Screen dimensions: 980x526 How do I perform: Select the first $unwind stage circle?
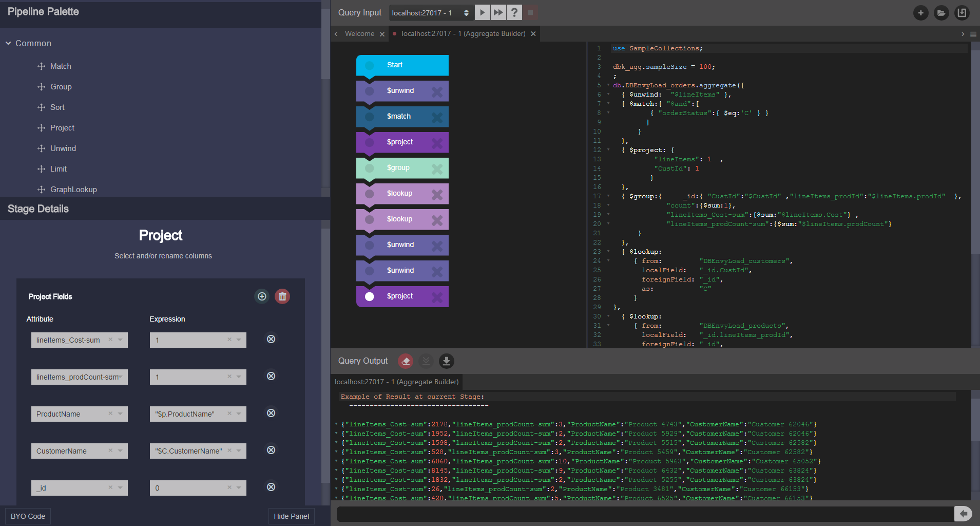pos(369,91)
